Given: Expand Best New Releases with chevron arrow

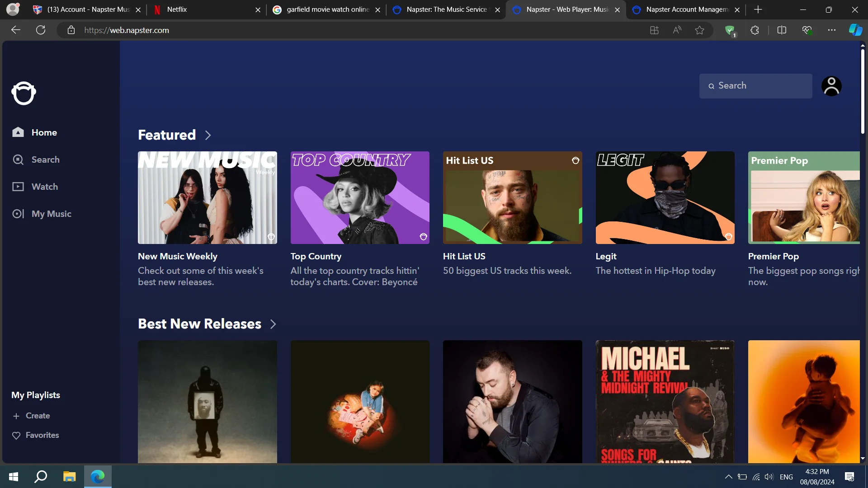Looking at the screenshot, I should 273,324.
